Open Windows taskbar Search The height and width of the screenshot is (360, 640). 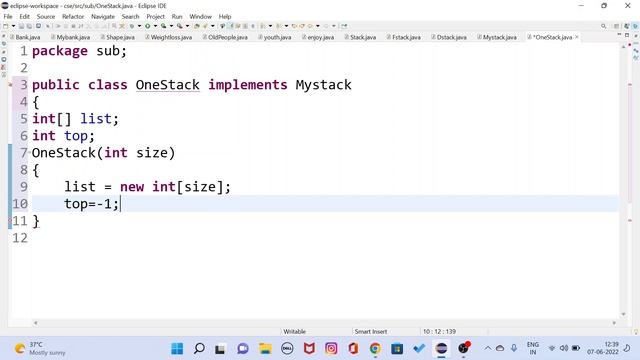(x=199, y=349)
